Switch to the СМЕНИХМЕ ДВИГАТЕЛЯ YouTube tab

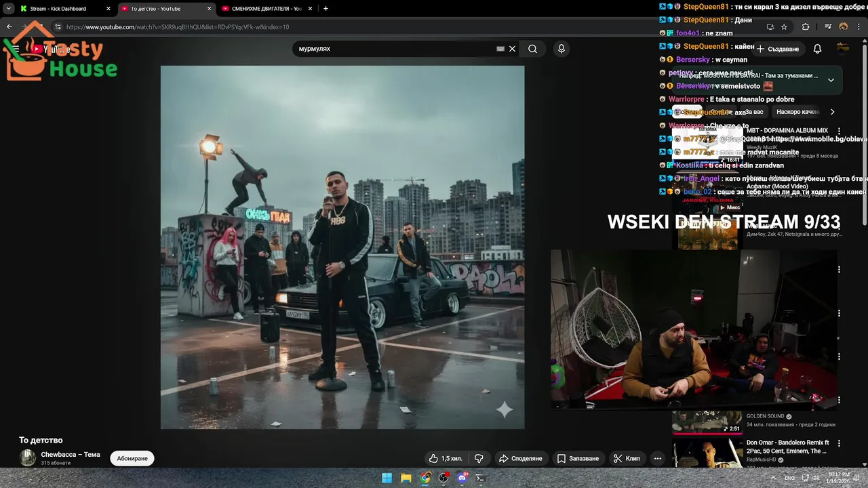267,9
